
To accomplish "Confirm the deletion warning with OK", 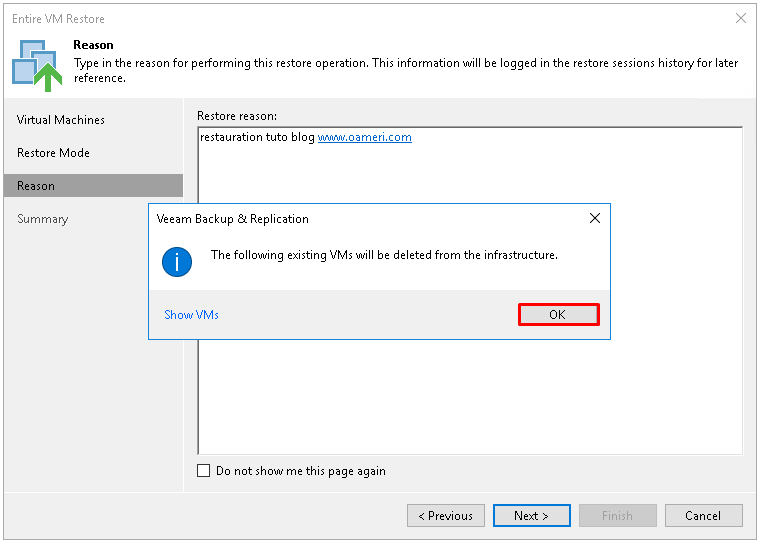I will tap(558, 314).
